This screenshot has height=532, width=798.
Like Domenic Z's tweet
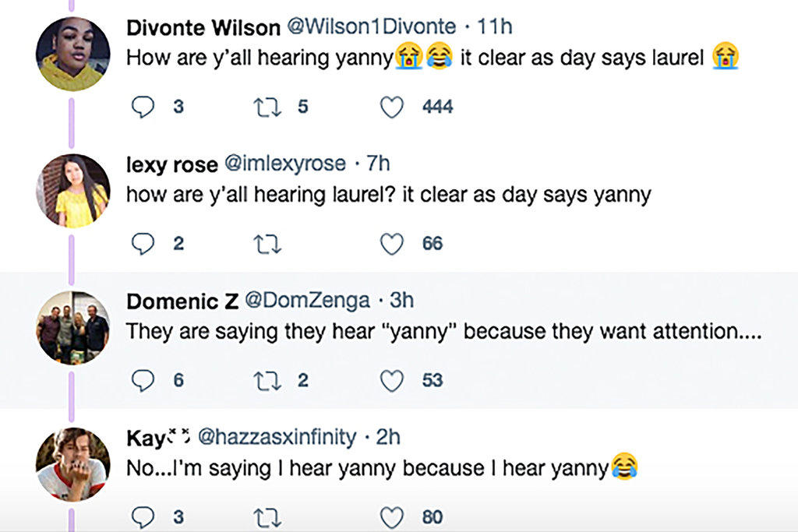click(x=391, y=380)
